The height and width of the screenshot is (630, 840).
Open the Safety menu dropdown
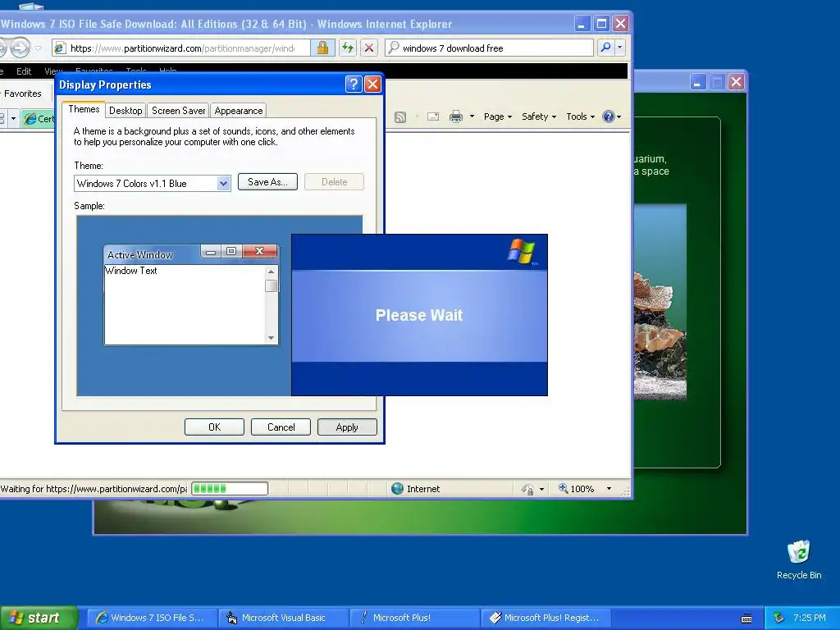click(x=538, y=116)
